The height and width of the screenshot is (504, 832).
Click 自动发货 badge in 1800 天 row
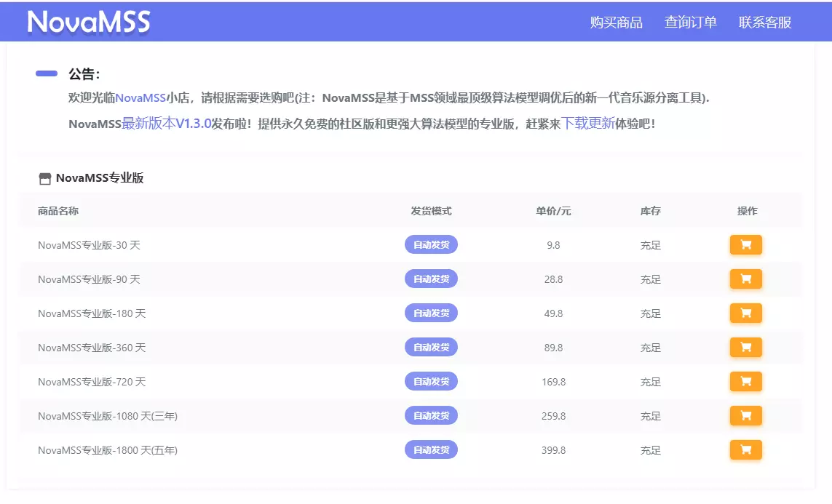tap(431, 450)
